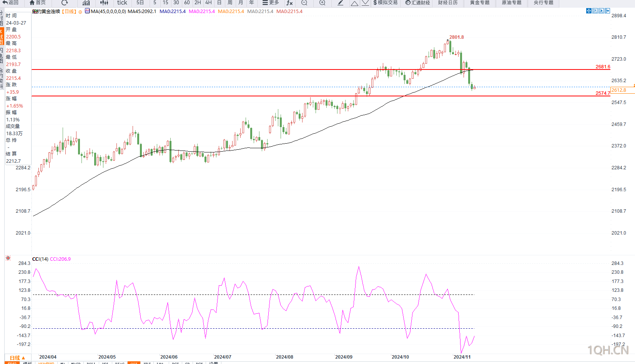This screenshot has width=635, height=364.
Task: Click the 18.33万 volume value
Action: (14, 134)
